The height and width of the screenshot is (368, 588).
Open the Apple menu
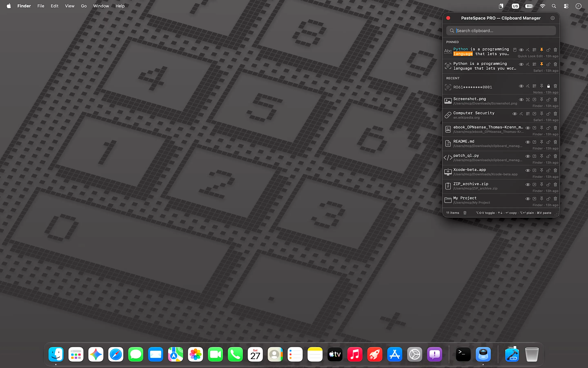(x=9, y=6)
